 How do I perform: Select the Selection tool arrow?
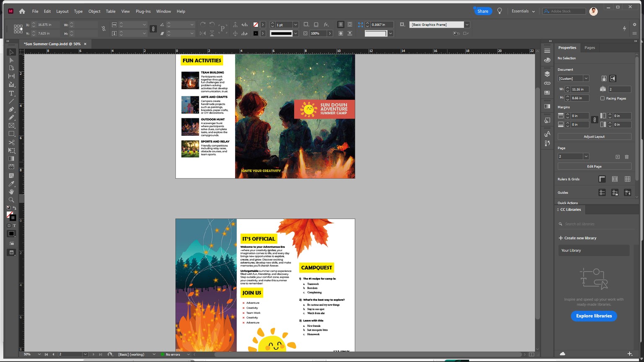11,52
